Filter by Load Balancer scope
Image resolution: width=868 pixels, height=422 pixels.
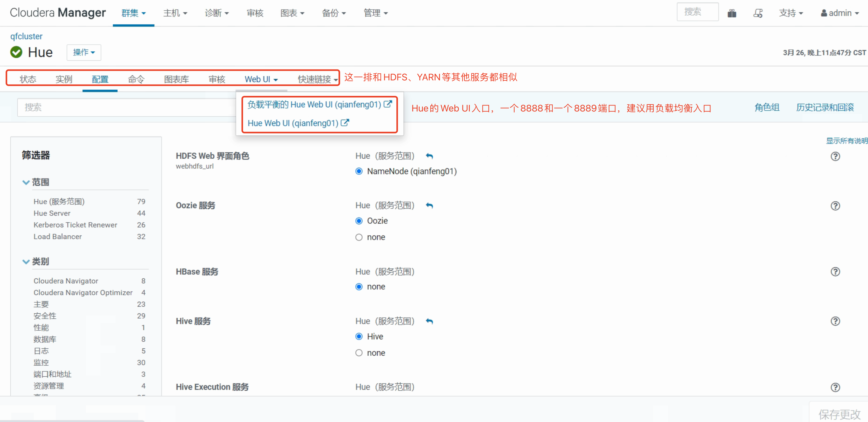58,237
